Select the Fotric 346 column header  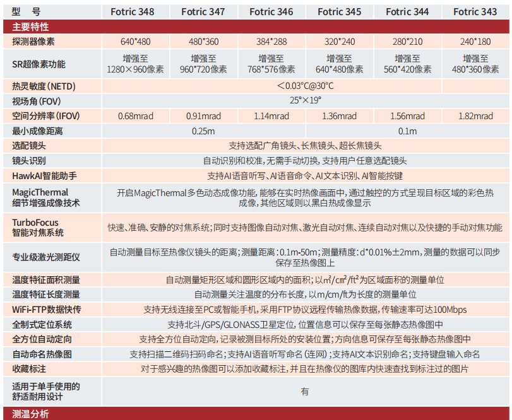[271, 11]
